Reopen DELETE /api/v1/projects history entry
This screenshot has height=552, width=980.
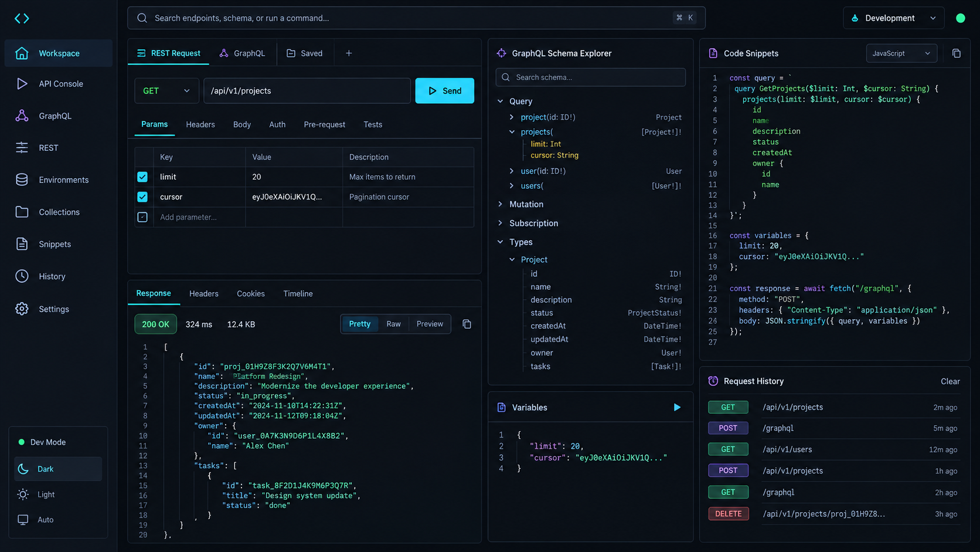[x=833, y=514]
